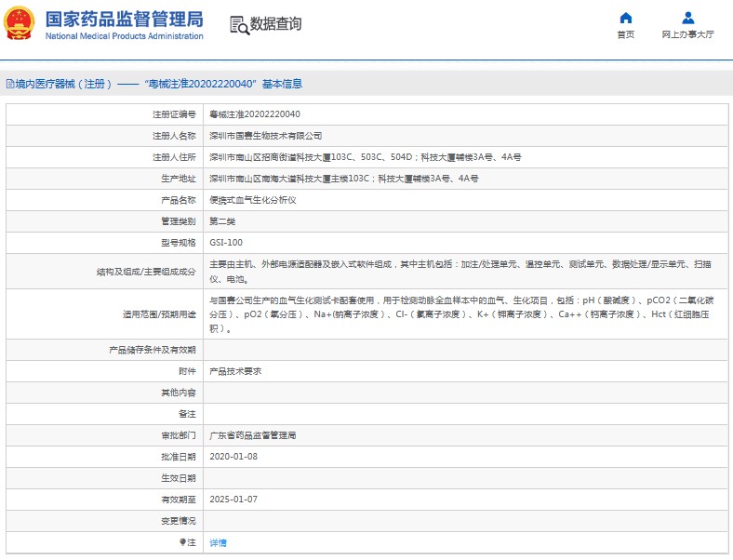Click the 境内医疗器械（注册）基本信息 header title

tap(158, 84)
